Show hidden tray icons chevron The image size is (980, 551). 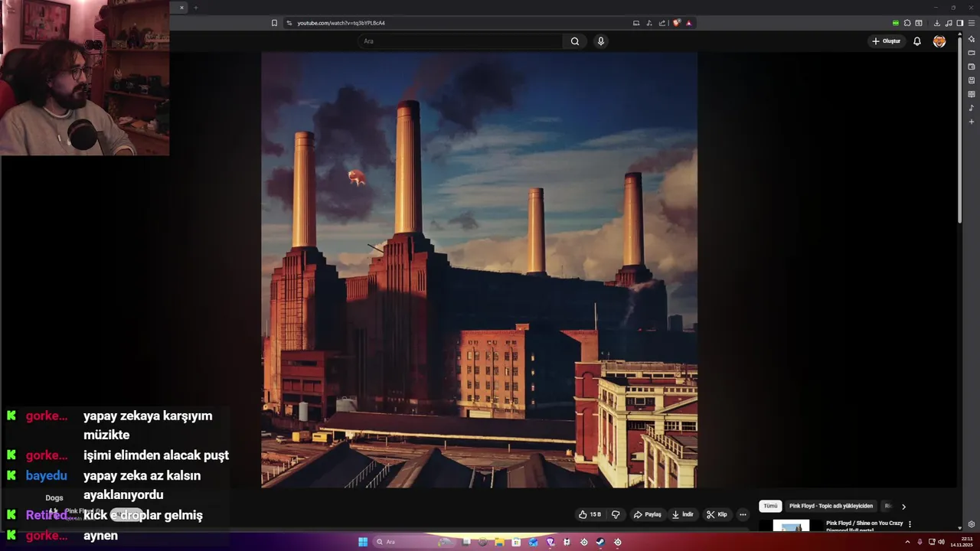(x=907, y=542)
